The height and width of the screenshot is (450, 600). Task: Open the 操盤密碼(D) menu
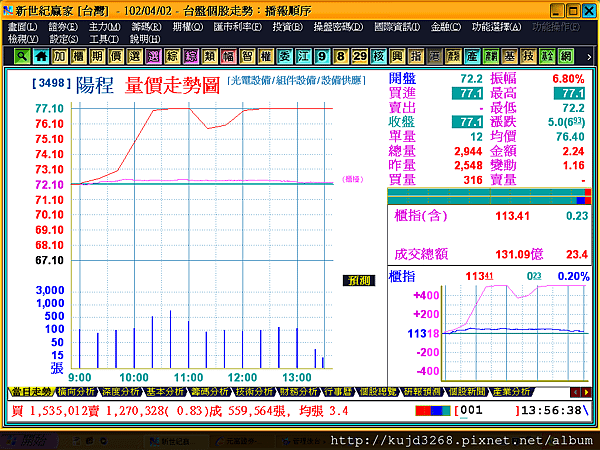point(338,27)
